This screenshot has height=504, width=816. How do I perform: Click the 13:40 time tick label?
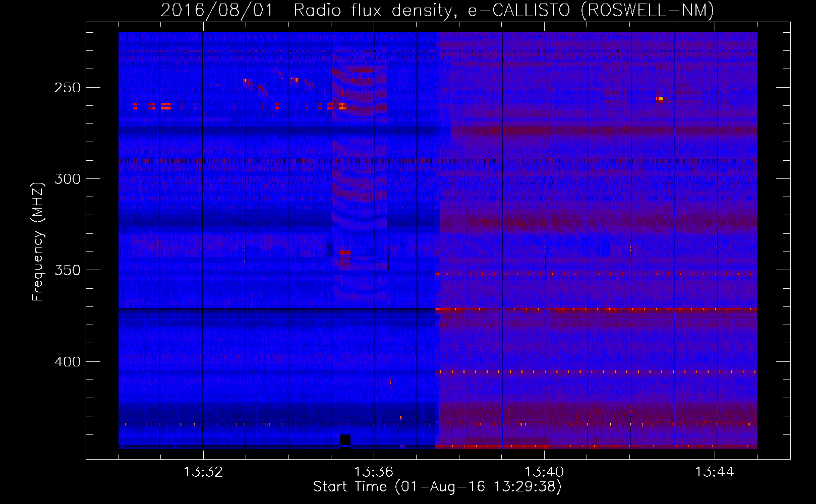(544, 472)
